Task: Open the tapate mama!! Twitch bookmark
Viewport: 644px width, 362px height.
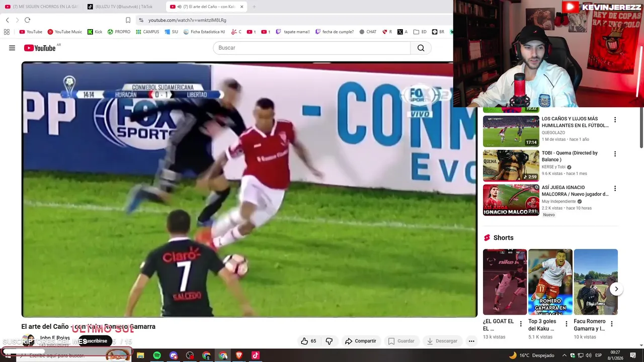Action: (x=293, y=32)
